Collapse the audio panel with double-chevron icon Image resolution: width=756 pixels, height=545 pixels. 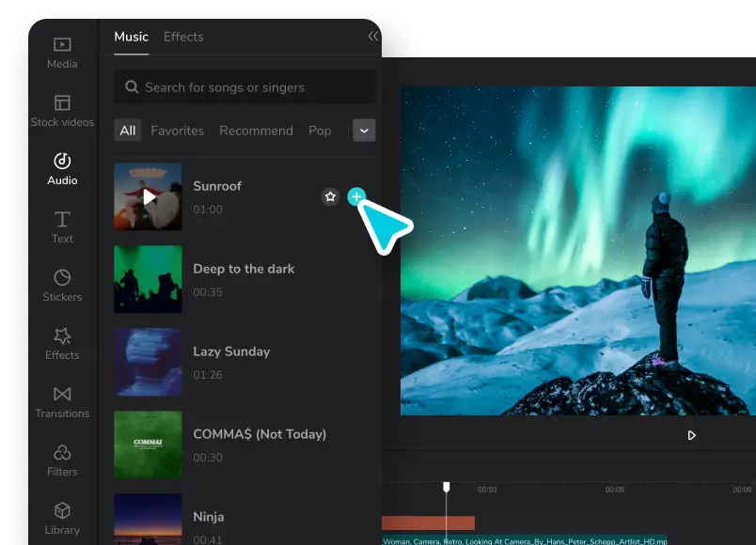pyautogui.click(x=372, y=36)
